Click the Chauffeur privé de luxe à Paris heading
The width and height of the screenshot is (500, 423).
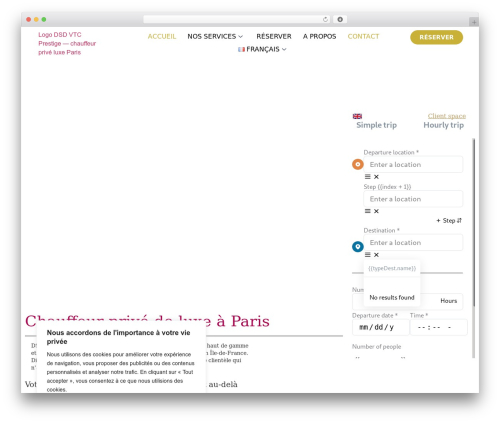[x=147, y=321]
